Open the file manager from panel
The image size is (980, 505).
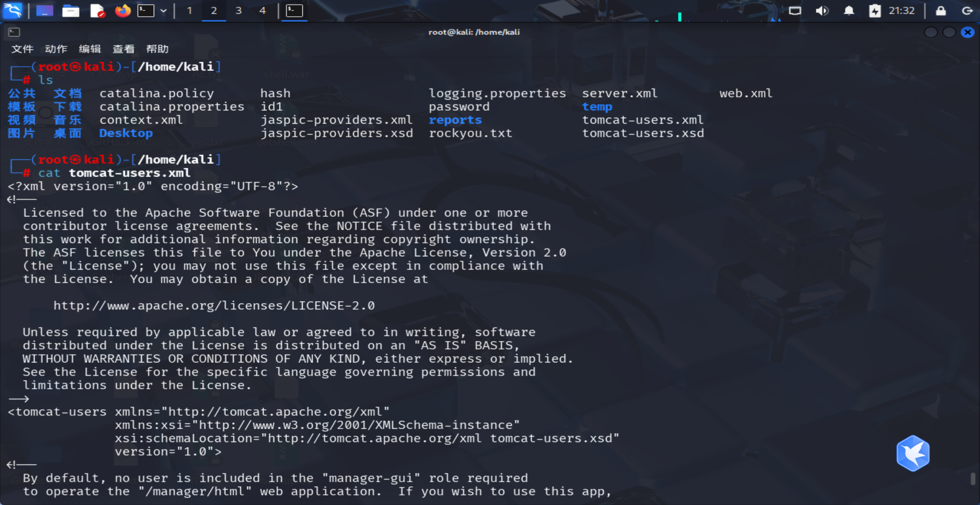[71, 11]
